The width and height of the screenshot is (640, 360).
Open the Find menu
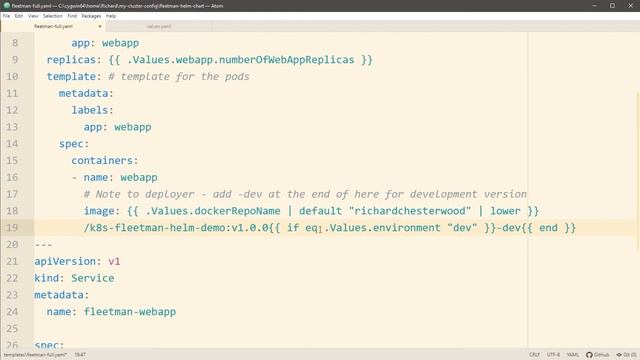(x=72, y=16)
